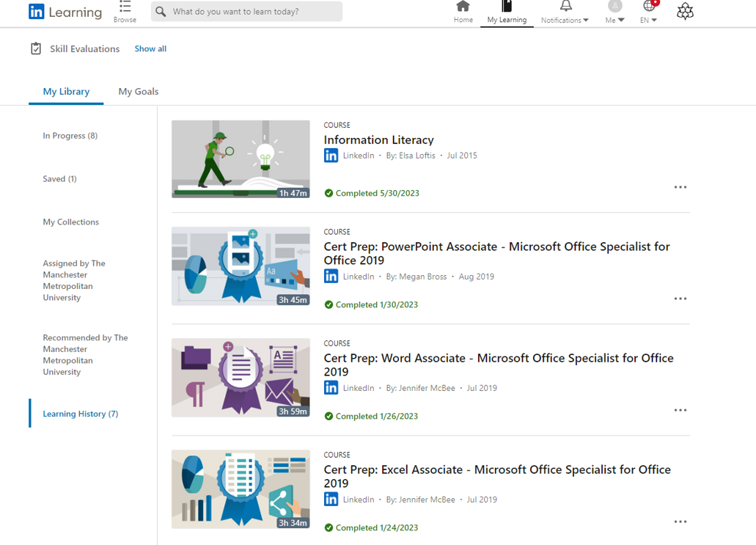This screenshot has height=545, width=756.
Task: Click LinkedIn icon beside Information Literacy
Action: tap(331, 156)
